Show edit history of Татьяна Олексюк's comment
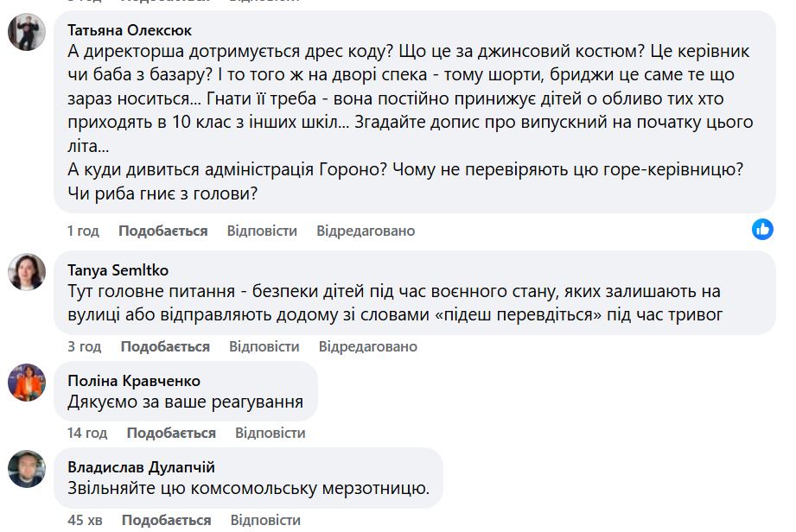Screen dimensions: 796x532 pyautogui.click(x=366, y=231)
